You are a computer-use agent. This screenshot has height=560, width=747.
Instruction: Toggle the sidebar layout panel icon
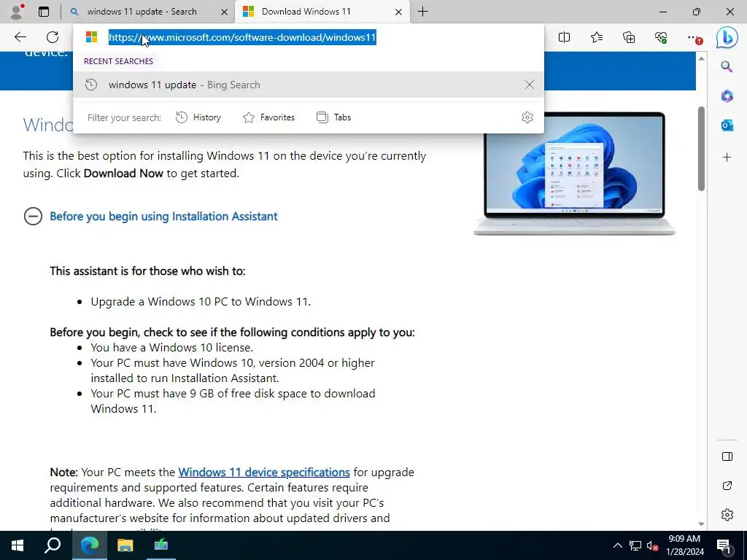pos(727,456)
